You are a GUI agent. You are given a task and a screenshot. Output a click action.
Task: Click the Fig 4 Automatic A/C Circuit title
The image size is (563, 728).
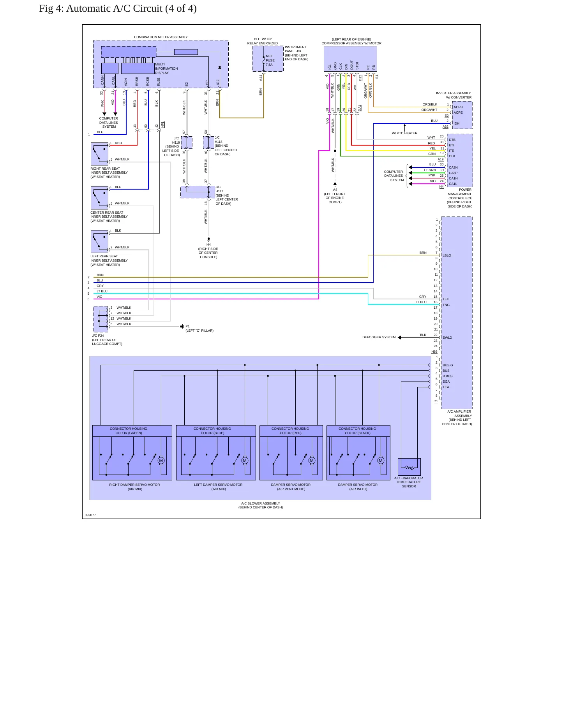coord(118,9)
